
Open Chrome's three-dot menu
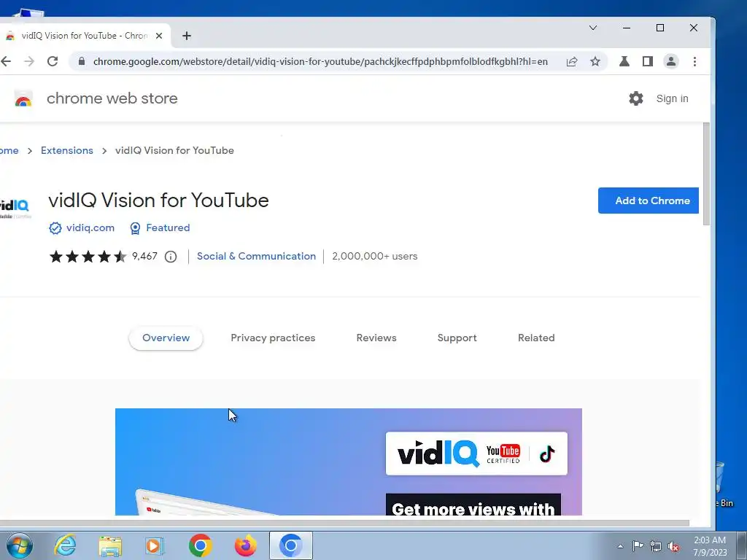694,61
